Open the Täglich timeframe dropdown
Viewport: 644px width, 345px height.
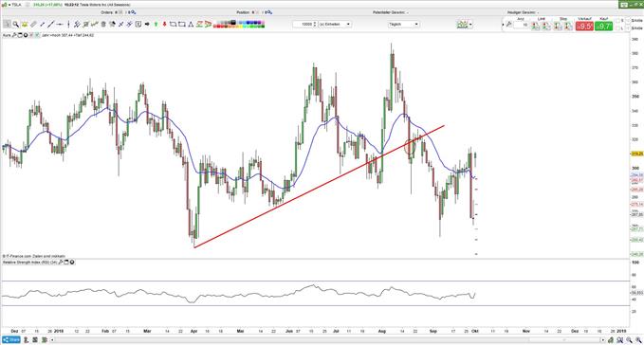404,25
